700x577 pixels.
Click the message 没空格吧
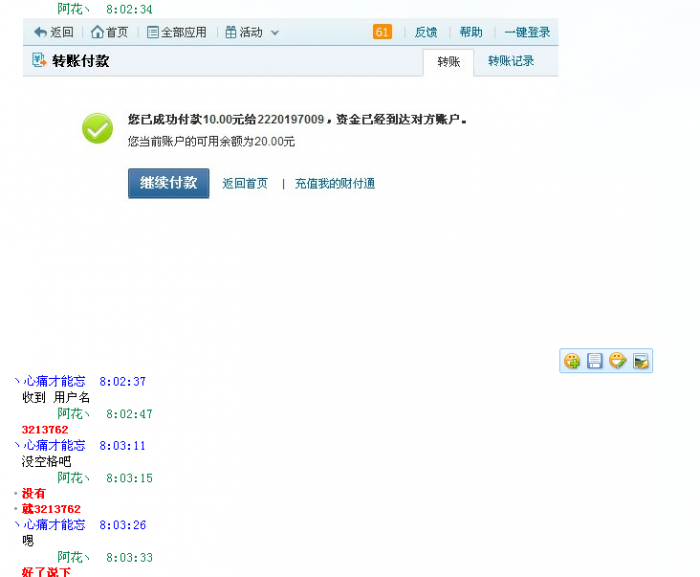coord(46,461)
